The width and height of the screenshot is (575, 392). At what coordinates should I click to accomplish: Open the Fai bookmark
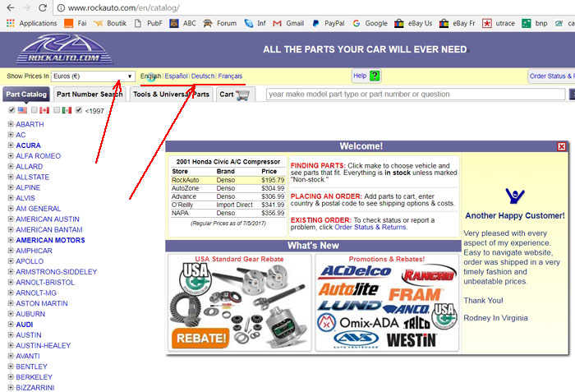(76, 23)
